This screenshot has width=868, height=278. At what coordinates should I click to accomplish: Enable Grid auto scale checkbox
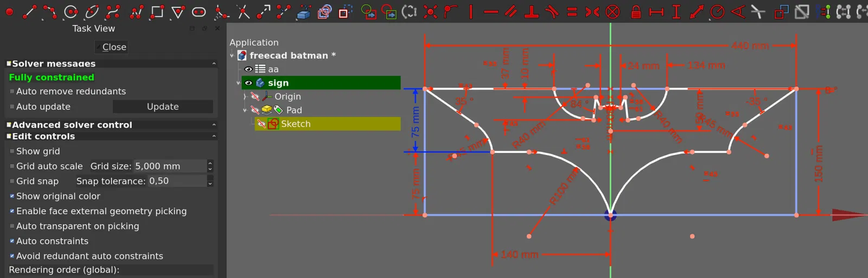pos(12,166)
